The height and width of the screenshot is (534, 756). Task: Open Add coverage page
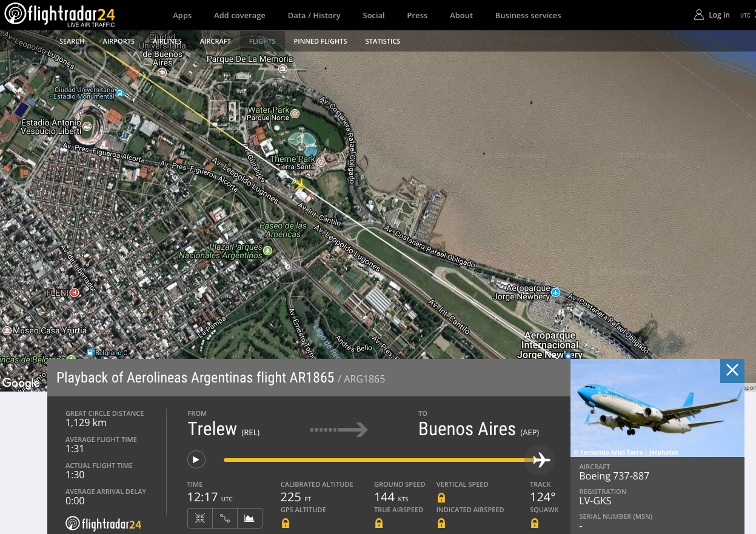(x=239, y=15)
